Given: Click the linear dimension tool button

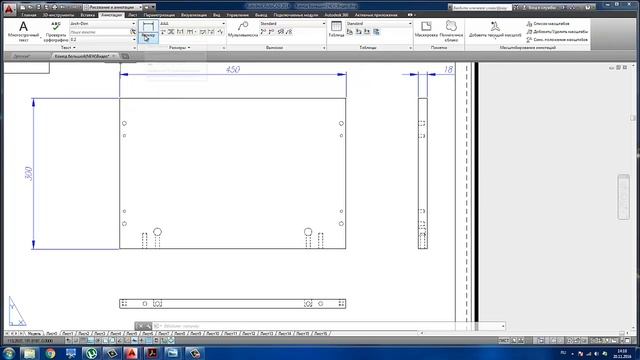Looking at the screenshot, I should [148, 31].
